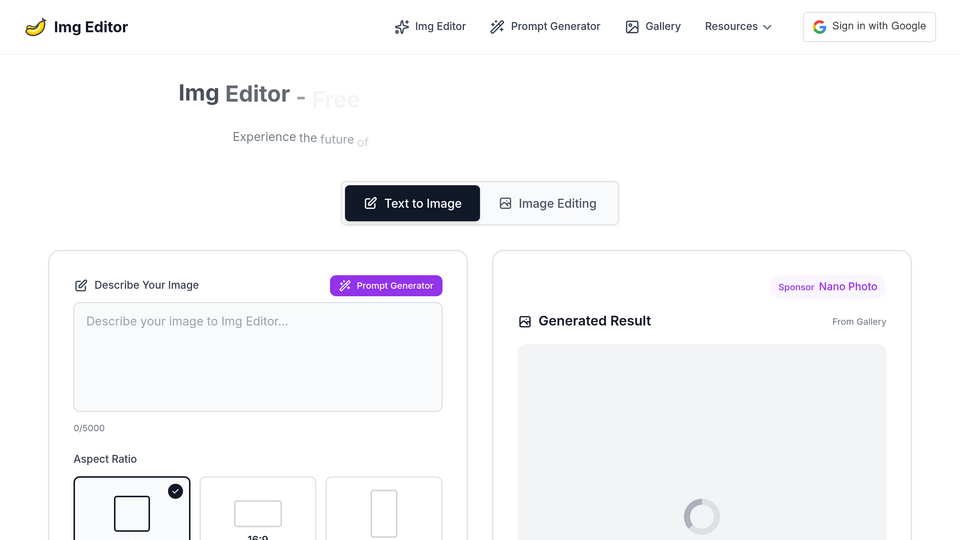
Task: Expand the Resources dropdown menu
Action: click(738, 27)
